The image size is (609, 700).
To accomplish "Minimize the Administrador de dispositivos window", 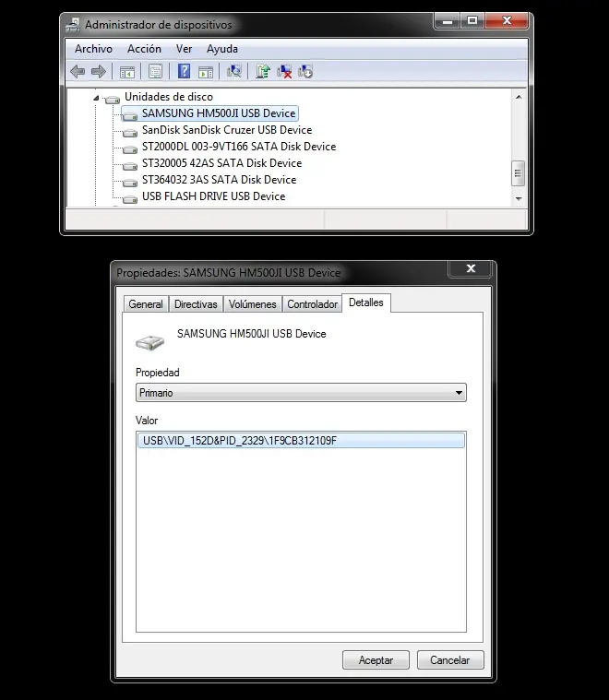I will 448,20.
